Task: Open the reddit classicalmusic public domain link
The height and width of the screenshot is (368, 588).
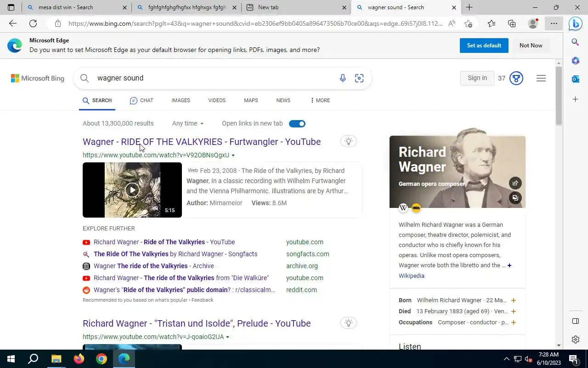Action: pos(184,290)
